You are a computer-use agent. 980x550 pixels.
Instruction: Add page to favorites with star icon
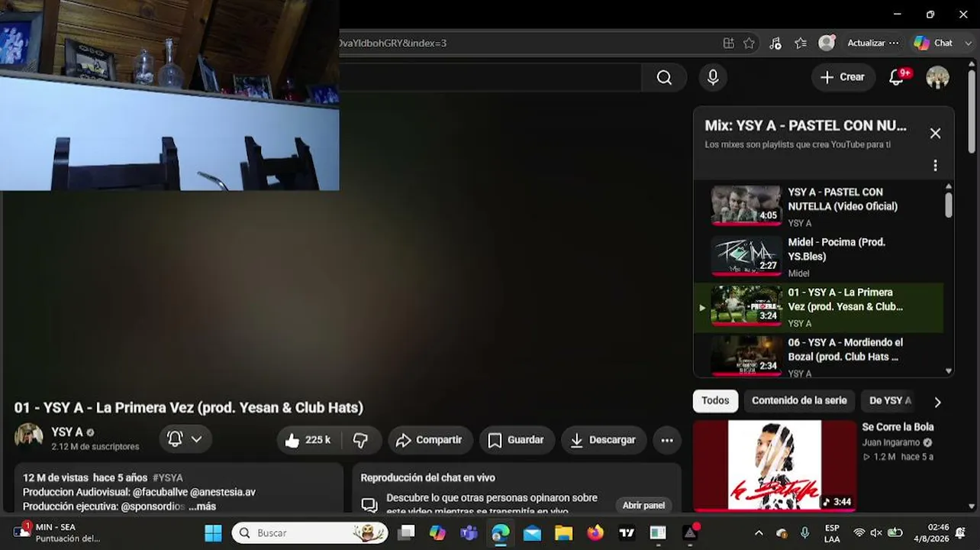click(x=750, y=43)
